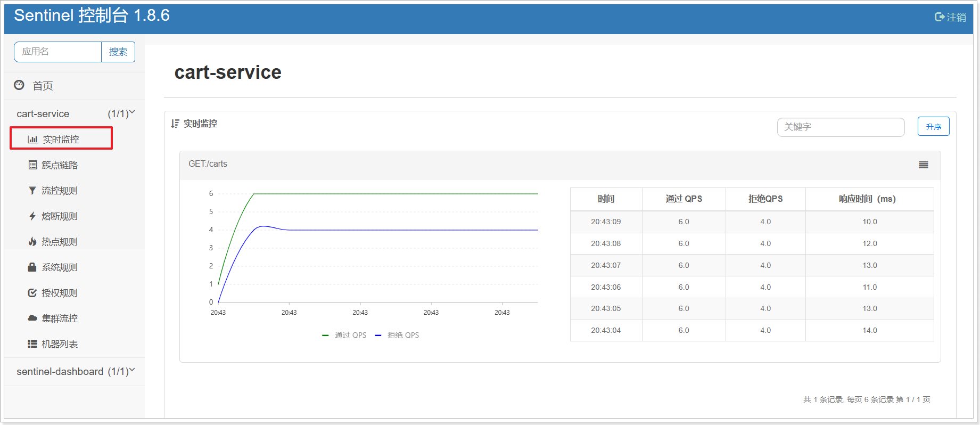Click the Sentinel 控制台 1.8.6 title
The width and height of the screenshot is (980, 425).
point(92,15)
